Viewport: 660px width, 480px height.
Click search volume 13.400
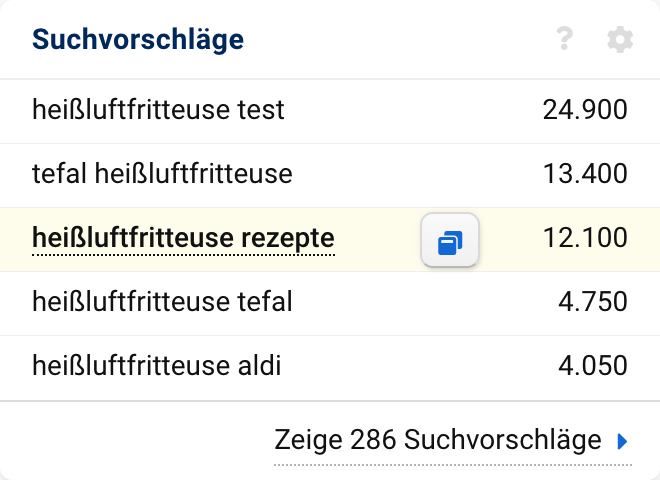click(585, 174)
